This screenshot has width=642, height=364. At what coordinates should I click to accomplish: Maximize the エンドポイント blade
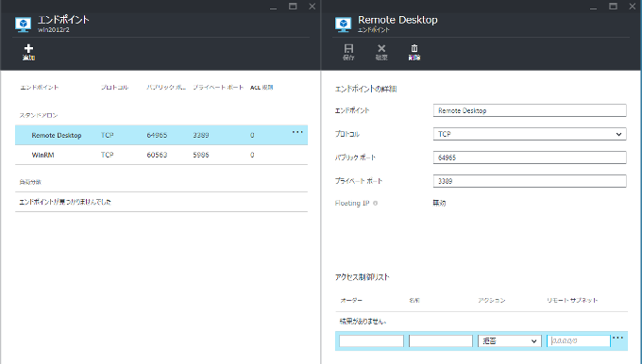(x=293, y=7)
